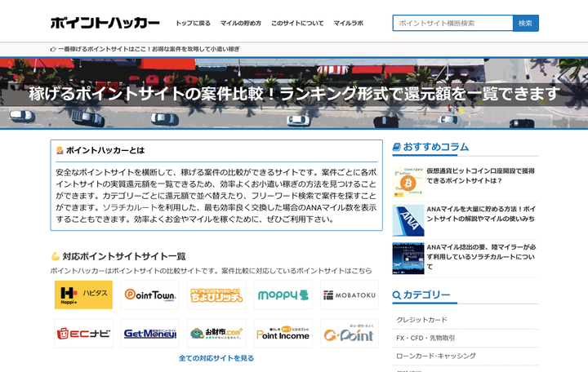Screen dimensions: 588x372
Task: Open the ANA tail column thumbnail
Action: point(408,220)
